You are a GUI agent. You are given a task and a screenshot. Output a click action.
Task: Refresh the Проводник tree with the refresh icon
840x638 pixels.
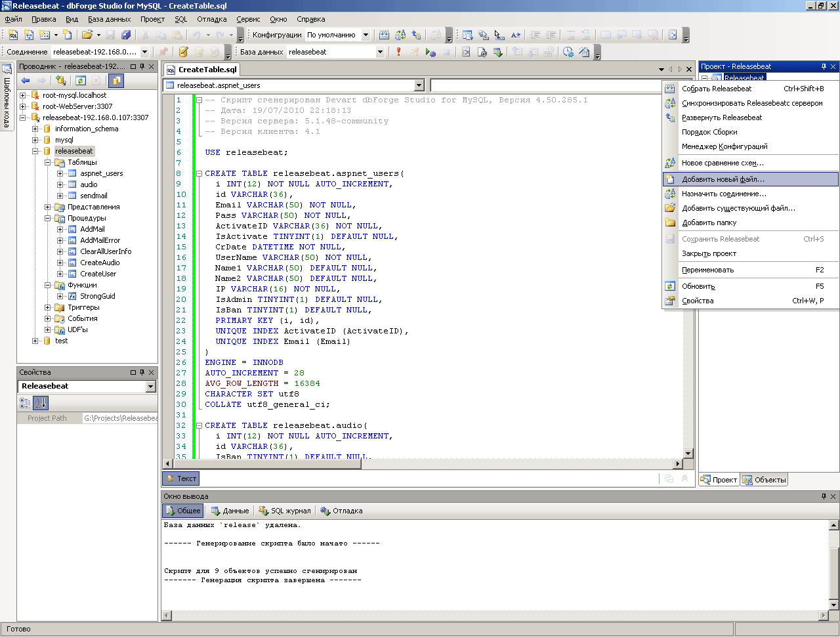click(80, 81)
